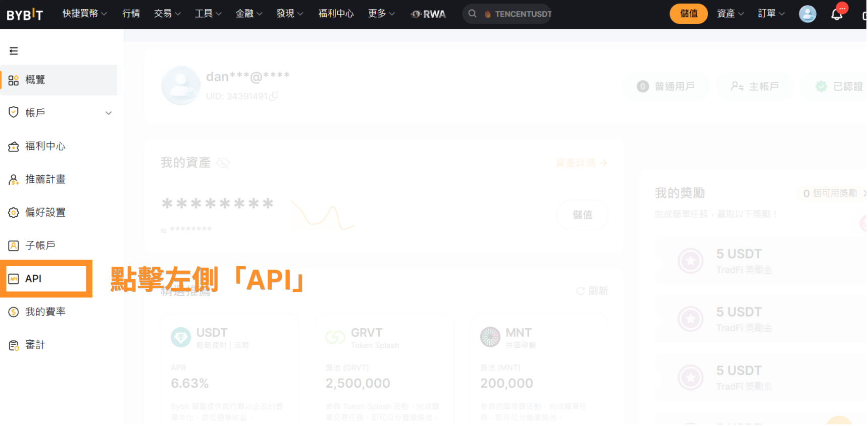Click the 我的獎勵 heading
This screenshot has width=868, height=426.
[x=680, y=193]
